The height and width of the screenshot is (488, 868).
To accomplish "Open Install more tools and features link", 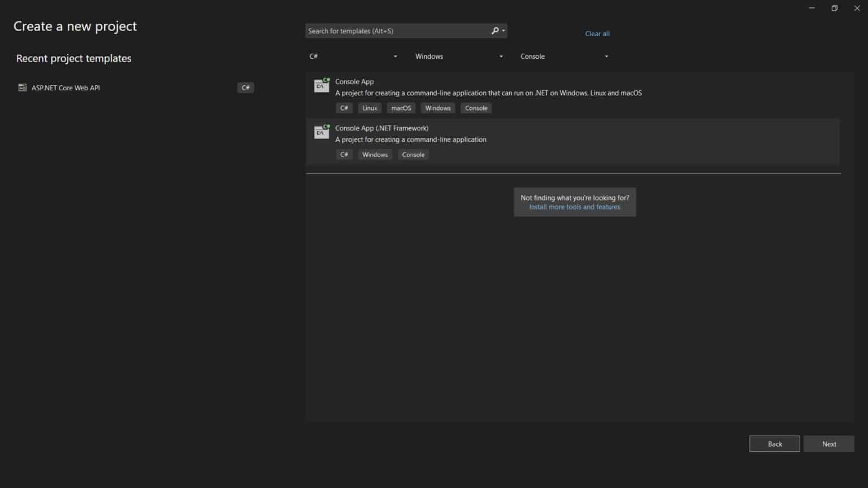I will (574, 207).
